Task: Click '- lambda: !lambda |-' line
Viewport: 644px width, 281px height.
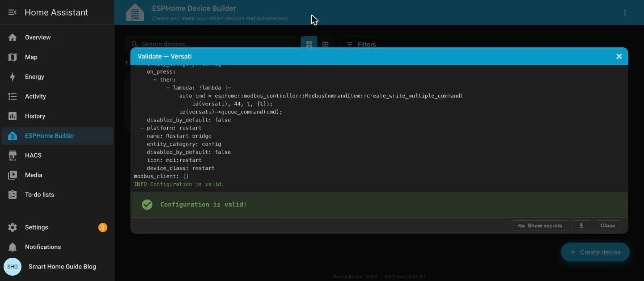Action: [198, 88]
